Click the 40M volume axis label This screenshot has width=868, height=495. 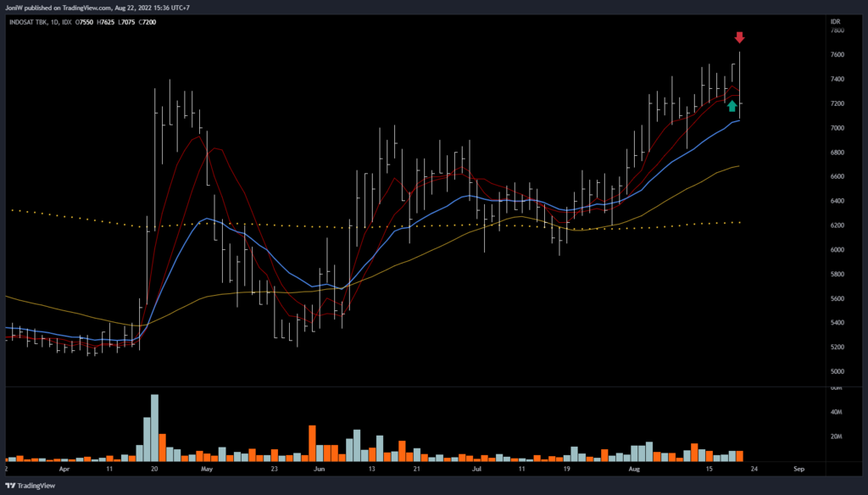click(837, 412)
